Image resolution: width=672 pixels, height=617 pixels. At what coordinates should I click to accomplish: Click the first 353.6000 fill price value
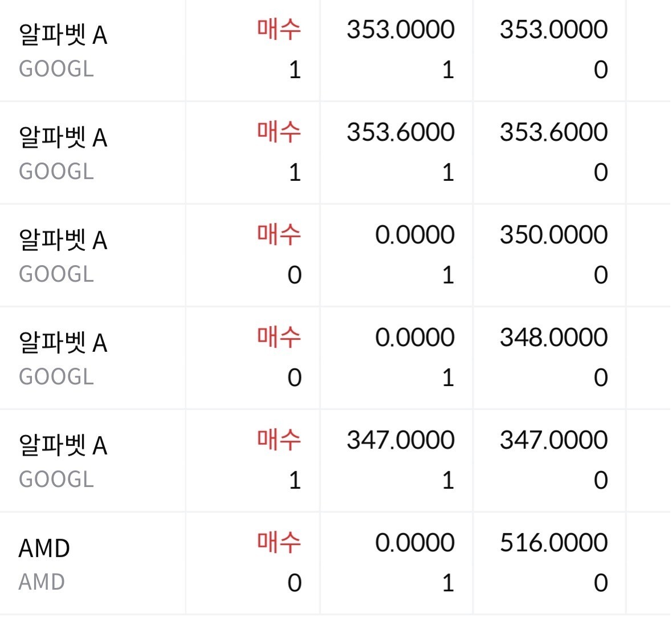pos(401,132)
